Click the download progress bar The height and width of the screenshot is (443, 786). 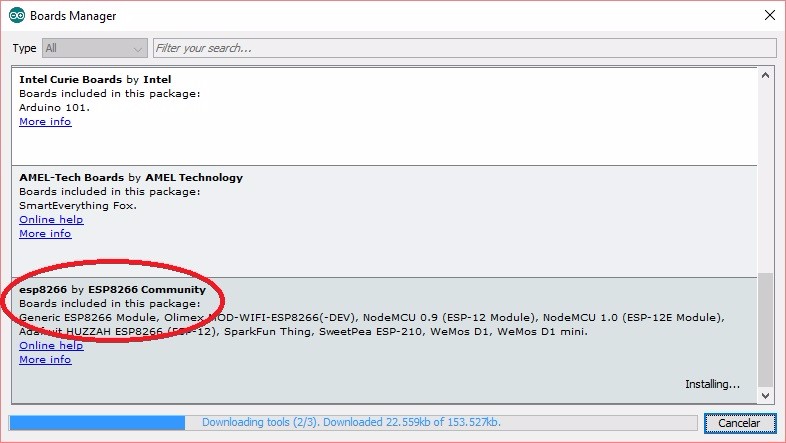352,422
